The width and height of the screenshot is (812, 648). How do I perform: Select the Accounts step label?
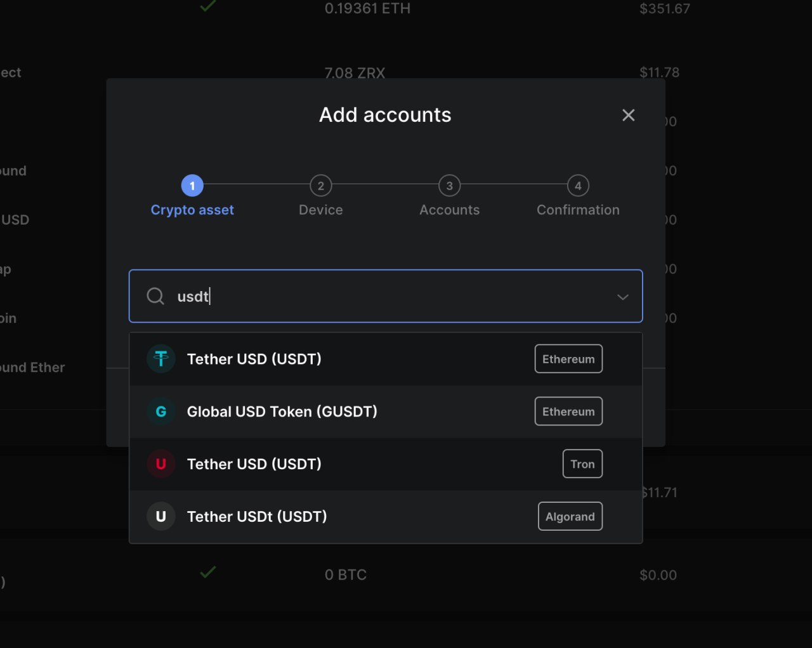pyautogui.click(x=450, y=210)
